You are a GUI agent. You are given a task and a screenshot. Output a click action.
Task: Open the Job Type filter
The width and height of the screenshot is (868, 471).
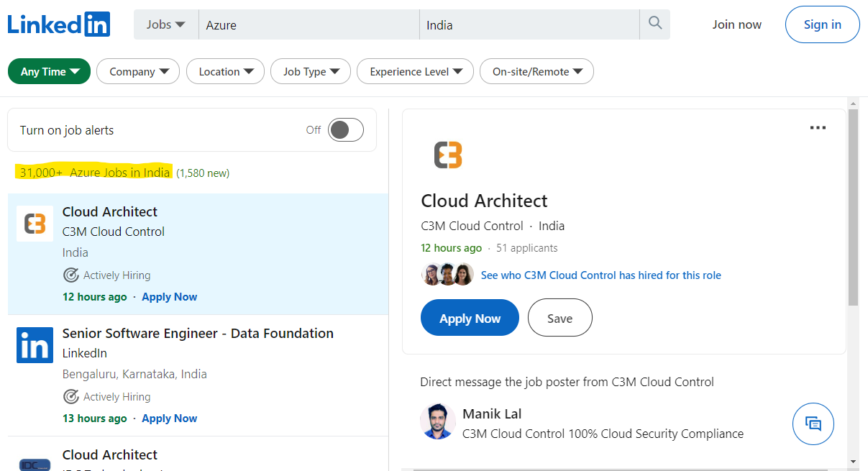(310, 71)
